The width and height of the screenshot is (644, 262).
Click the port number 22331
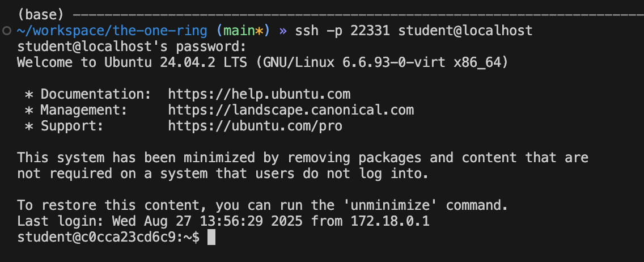point(370,30)
